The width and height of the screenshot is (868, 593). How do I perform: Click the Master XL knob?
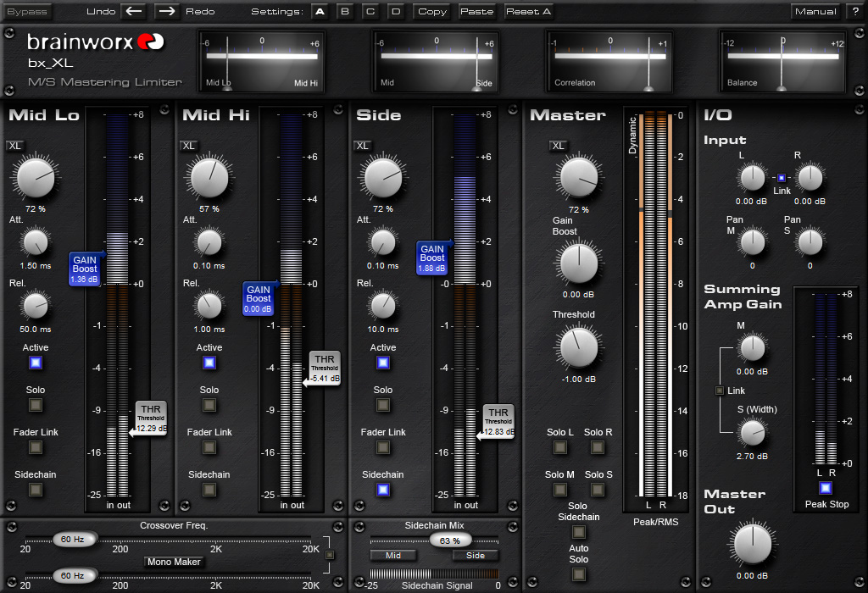click(x=579, y=178)
